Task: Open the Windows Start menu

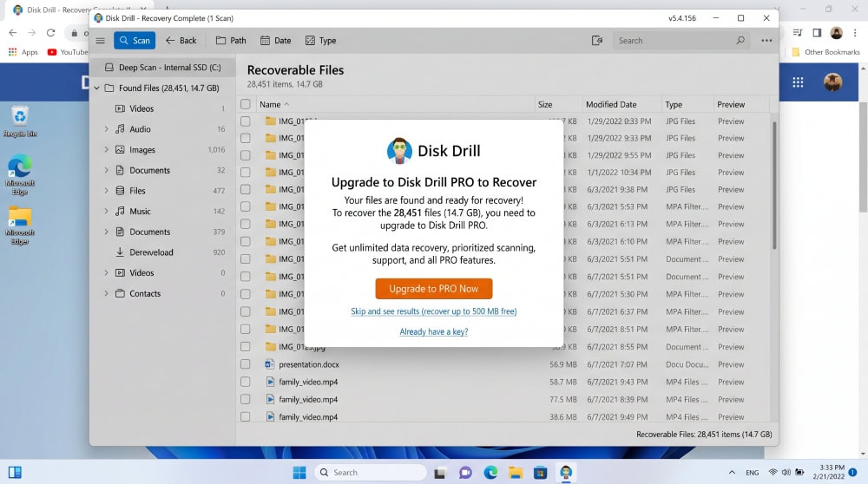Action: [x=299, y=473]
